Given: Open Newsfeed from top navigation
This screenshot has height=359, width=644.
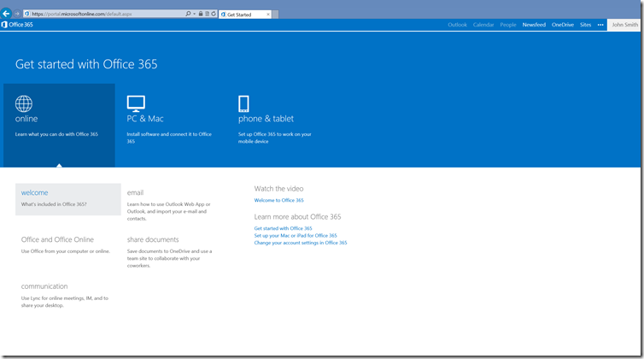Looking at the screenshot, I should click(534, 25).
